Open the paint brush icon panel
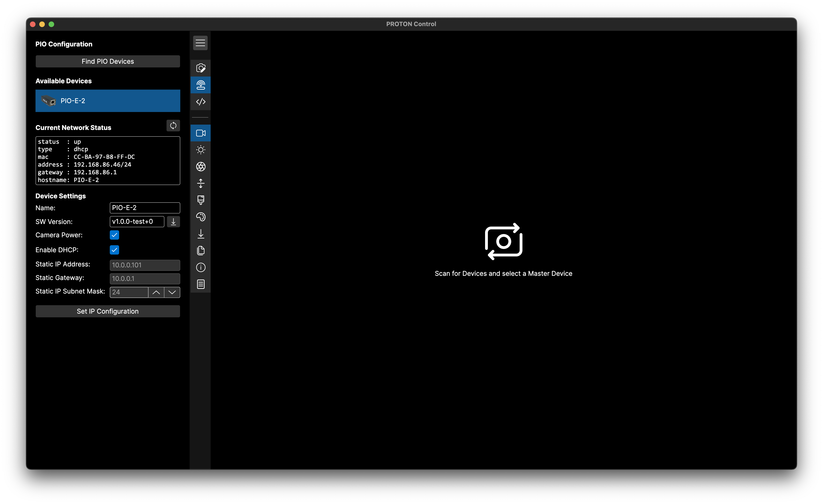 200,200
